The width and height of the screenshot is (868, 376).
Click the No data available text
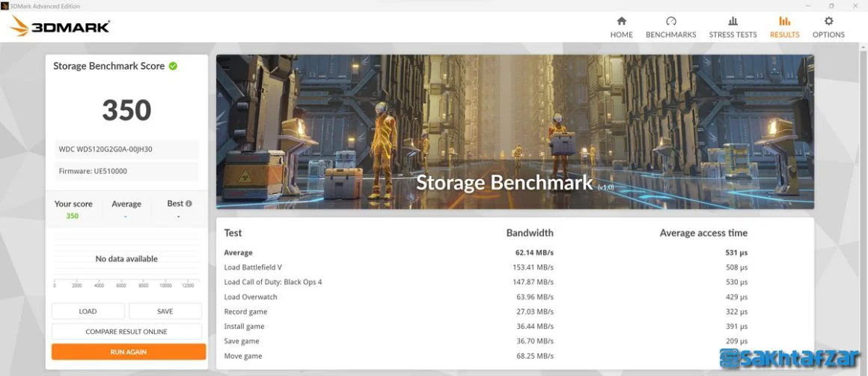[x=126, y=258]
